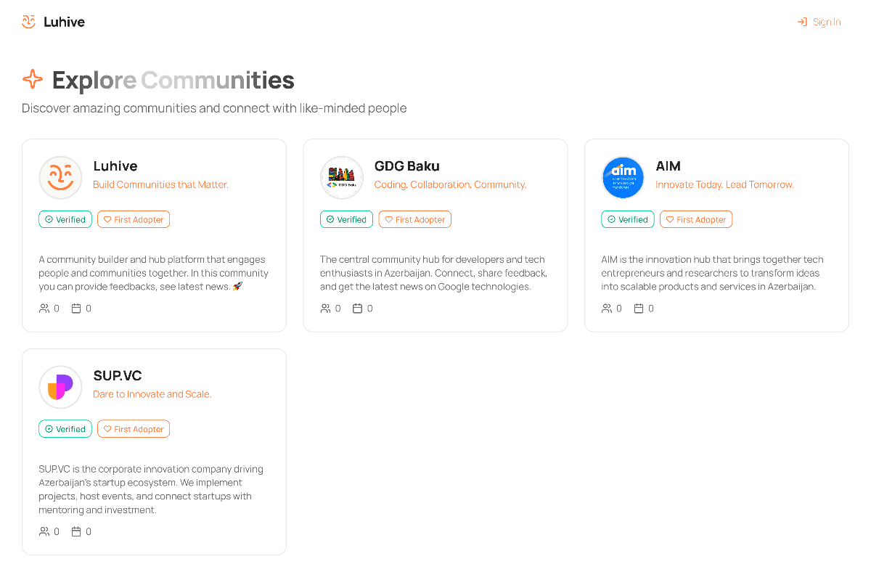Click the Explore Communities heading
Screen dimensions: 871x588
173,80
